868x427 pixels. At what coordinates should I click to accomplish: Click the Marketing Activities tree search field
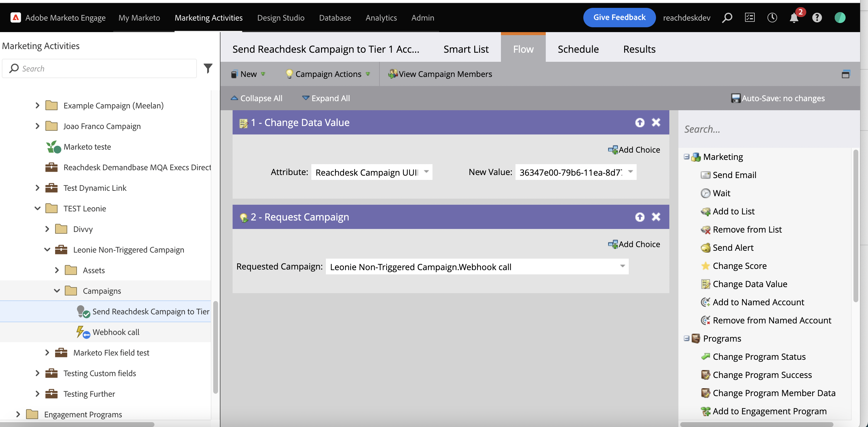pyautogui.click(x=99, y=68)
